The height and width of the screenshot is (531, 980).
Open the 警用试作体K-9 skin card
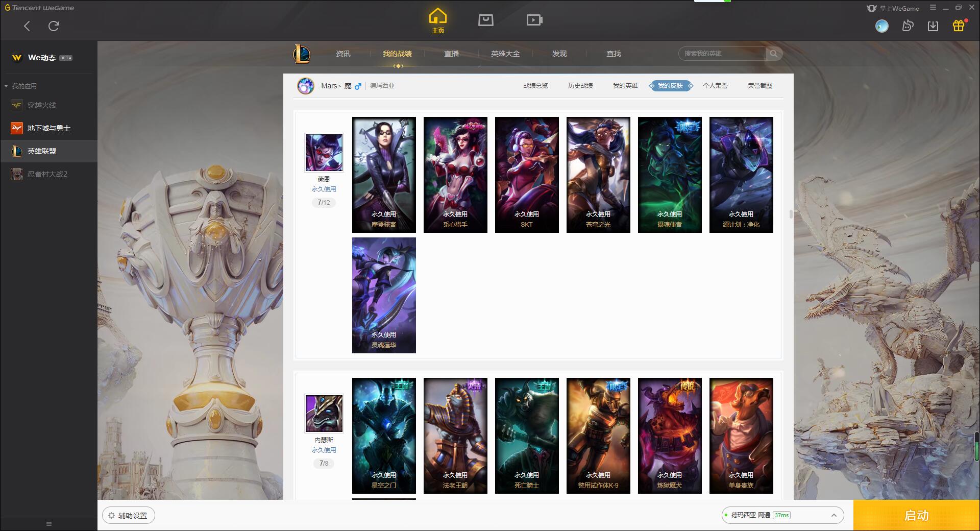coord(598,436)
